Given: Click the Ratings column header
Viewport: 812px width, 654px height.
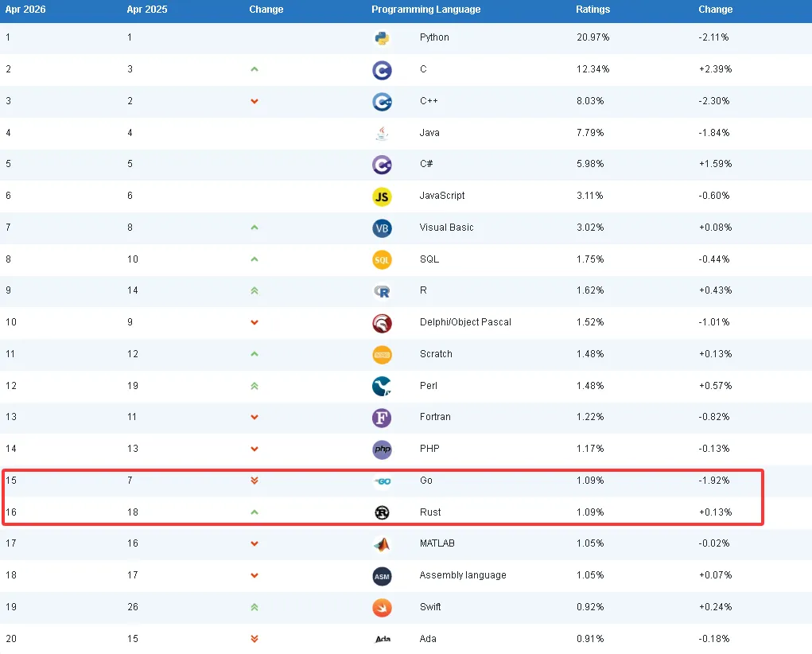Looking at the screenshot, I should pyautogui.click(x=592, y=10).
